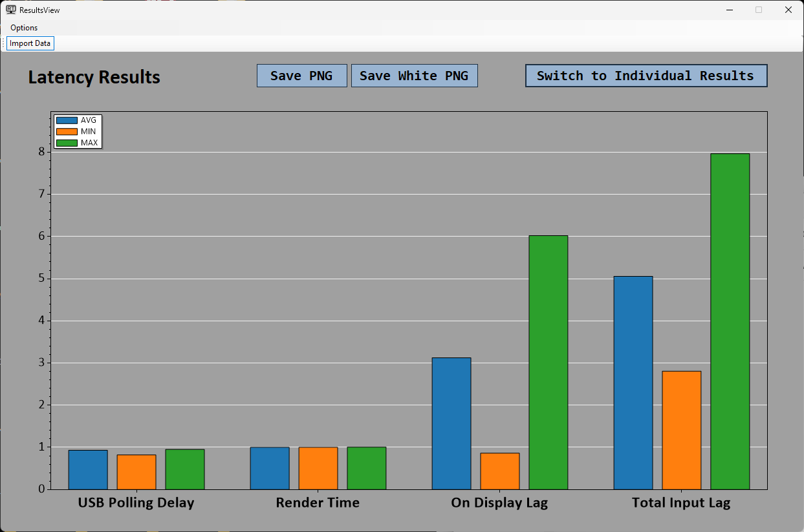Click the blue AVG legend swatch

(x=67, y=120)
